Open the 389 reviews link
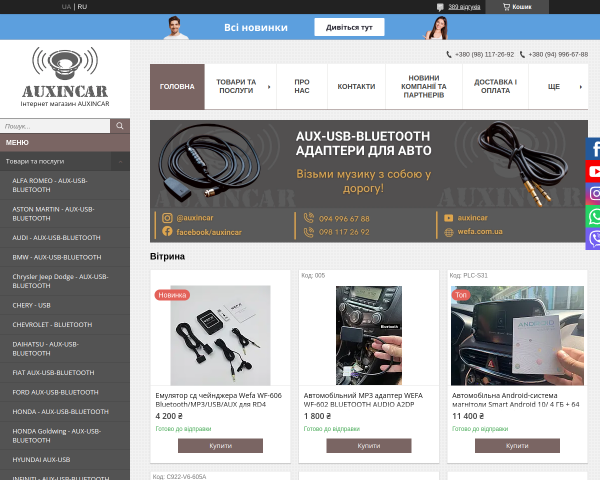This screenshot has height=480, width=600. (464, 7)
